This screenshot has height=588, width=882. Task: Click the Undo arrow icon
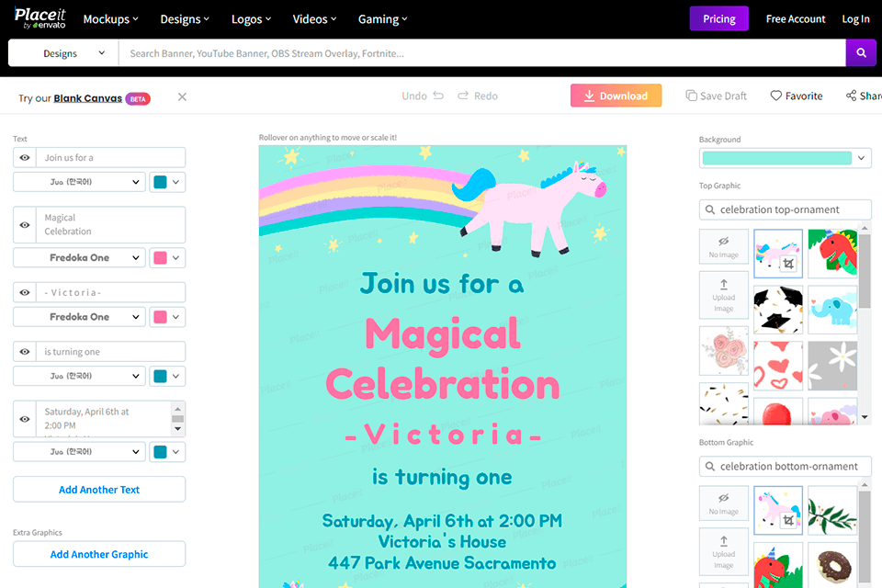coord(438,96)
